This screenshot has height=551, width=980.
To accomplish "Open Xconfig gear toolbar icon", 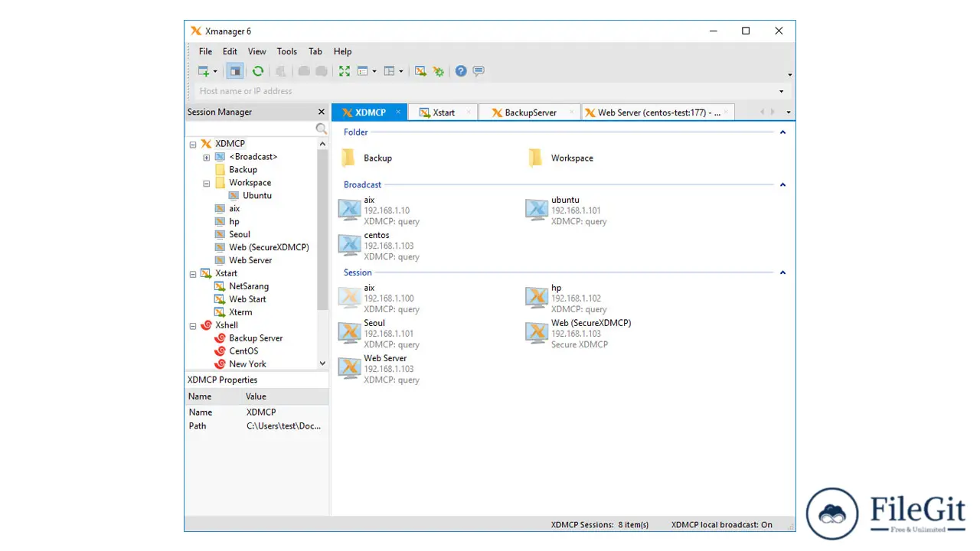I will click(438, 71).
